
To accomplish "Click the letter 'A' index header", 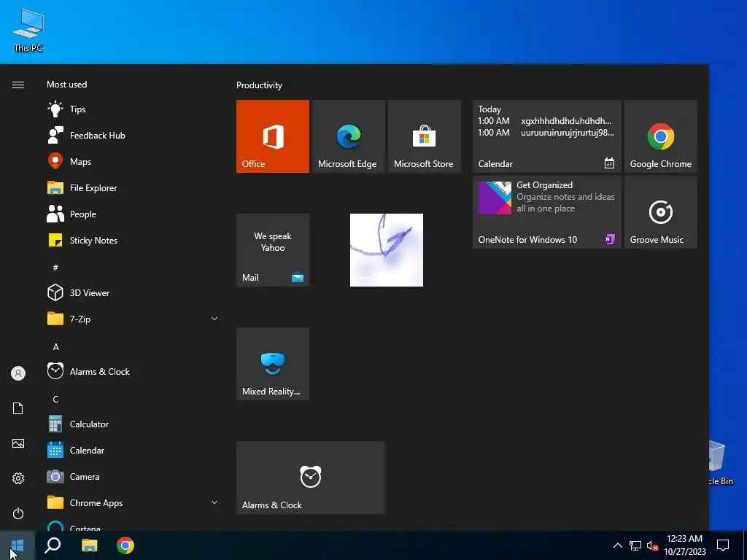I will click(55, 346).
